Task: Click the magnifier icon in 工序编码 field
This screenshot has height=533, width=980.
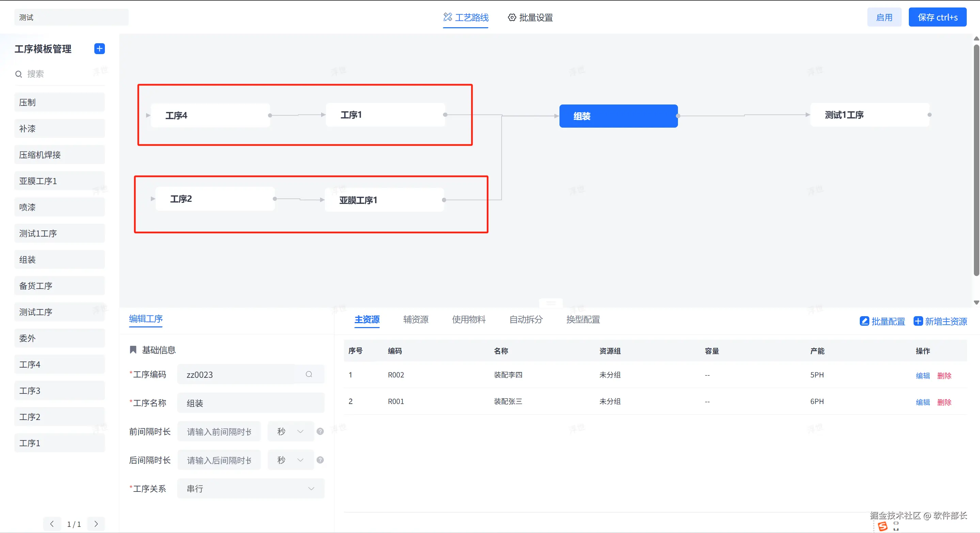Action: (x=309, y=374)
